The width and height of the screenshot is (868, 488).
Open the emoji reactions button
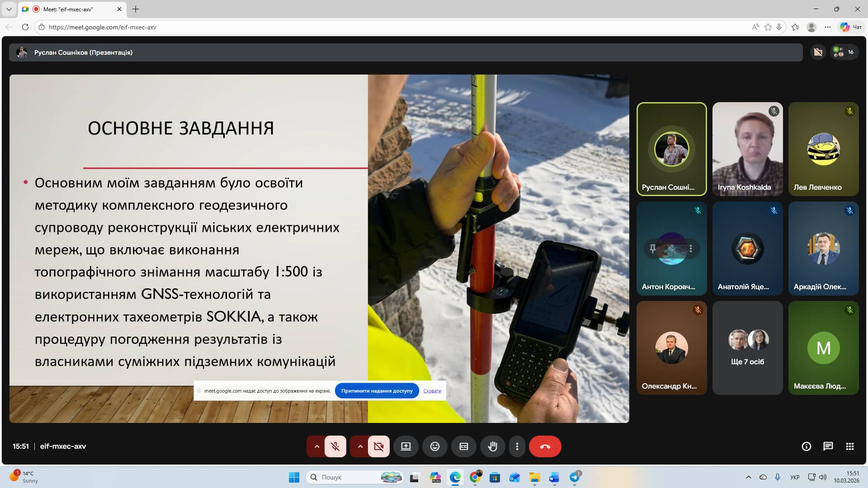coord(434,446)
